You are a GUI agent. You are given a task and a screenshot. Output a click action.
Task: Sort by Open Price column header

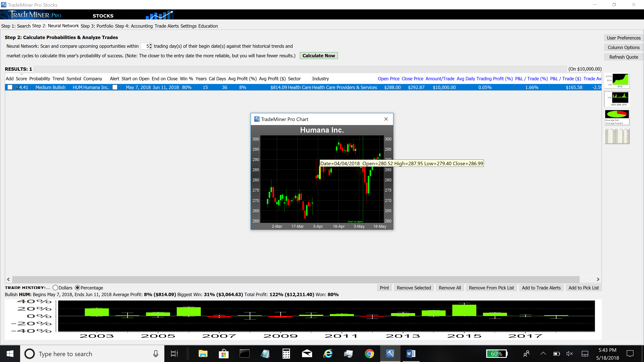[x=389, y=79]
